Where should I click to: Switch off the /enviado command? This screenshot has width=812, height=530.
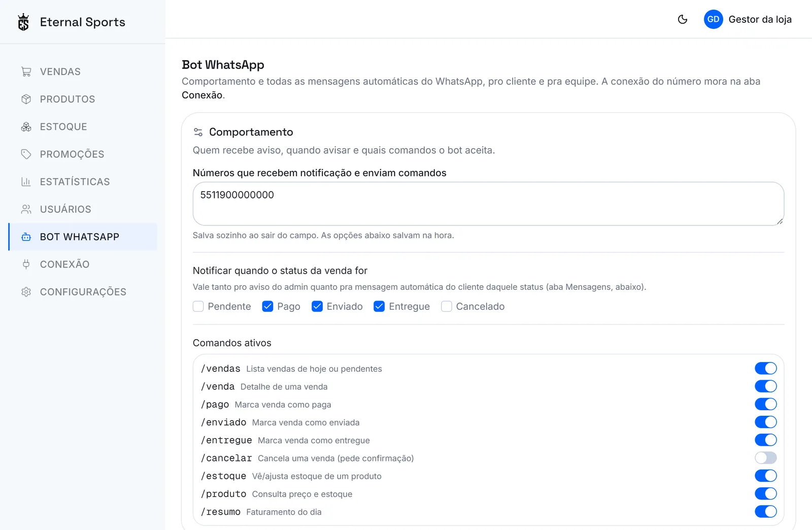[766, 422]
